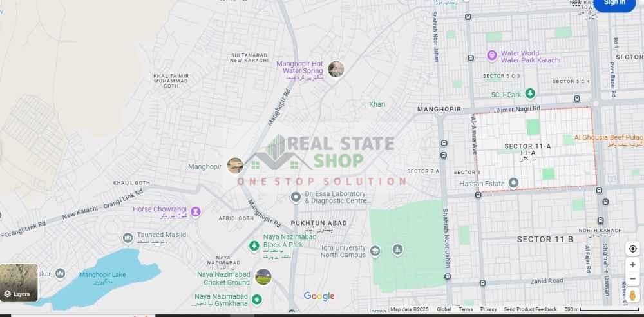Select Naya Nazimabad Gymkhana marker

pyautogui.click(x=257, y=300)
